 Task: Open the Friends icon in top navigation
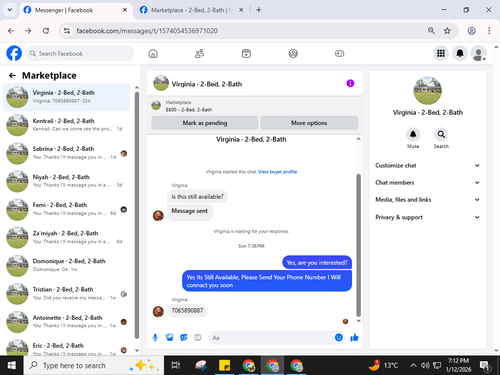pos(199,53)
